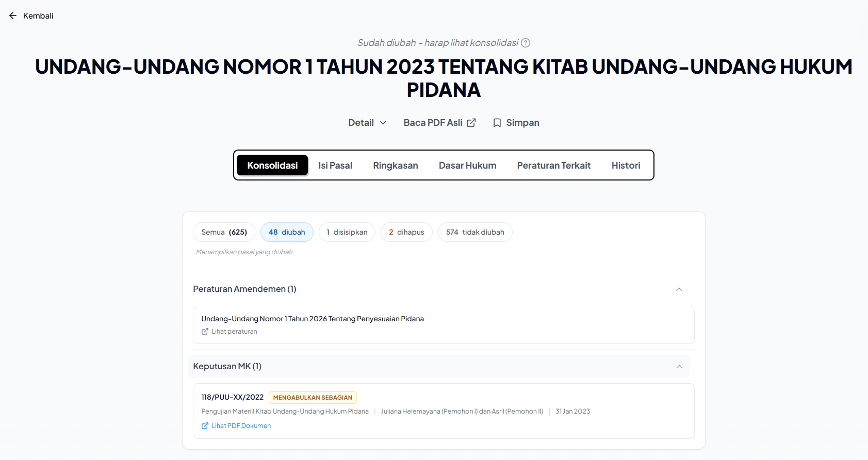This screenshot has width=868, height=460.
Task: Collapse the Peraturan Amendemen section chevron
Action: 679,289
